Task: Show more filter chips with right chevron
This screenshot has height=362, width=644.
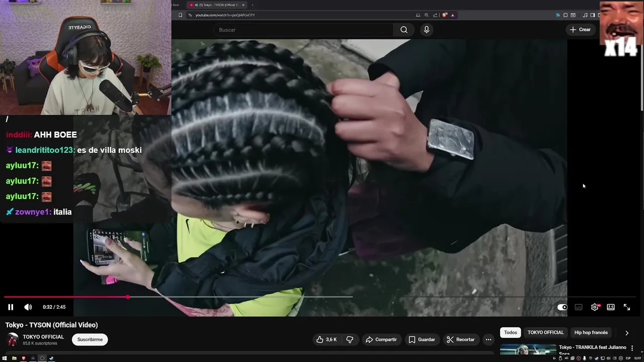Action: (x=626, y=333)
